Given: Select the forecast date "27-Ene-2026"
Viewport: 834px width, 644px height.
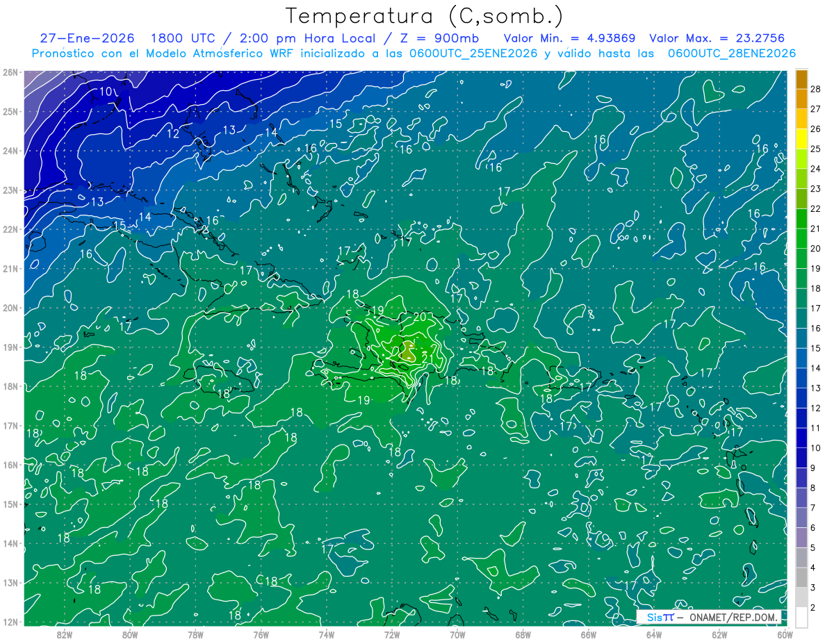Looking at the screenshot, I should point(87,38).
